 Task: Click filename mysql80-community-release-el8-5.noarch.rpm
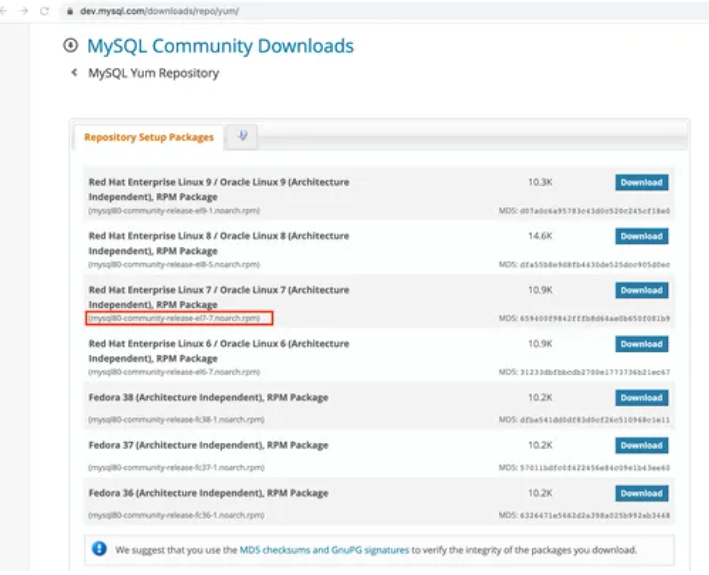point(174,264)
